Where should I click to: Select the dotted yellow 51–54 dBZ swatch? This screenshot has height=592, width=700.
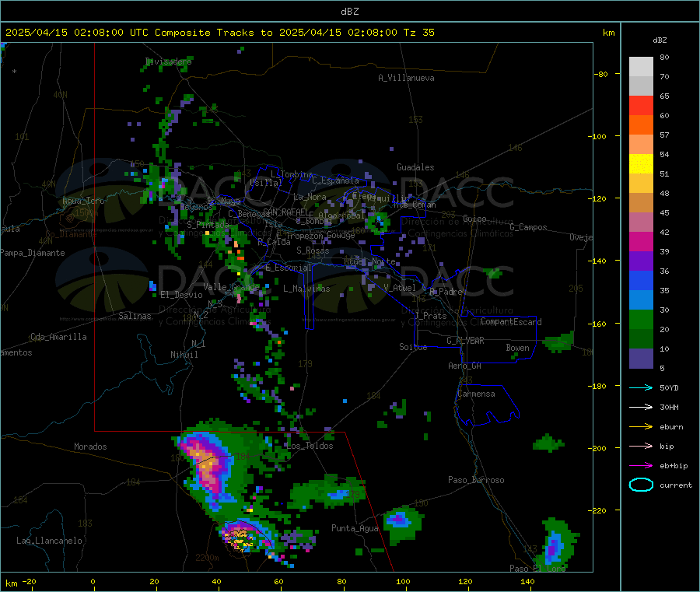pos(641,164)
